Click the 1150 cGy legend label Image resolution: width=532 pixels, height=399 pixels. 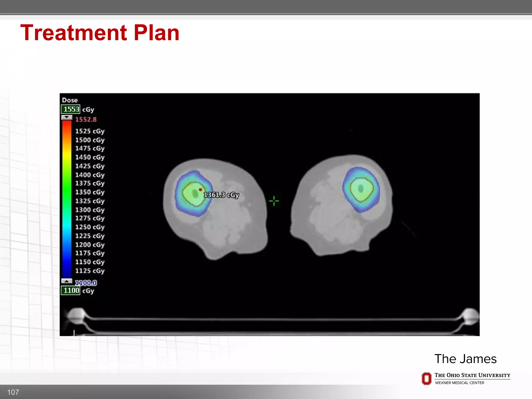click(90, 262)
